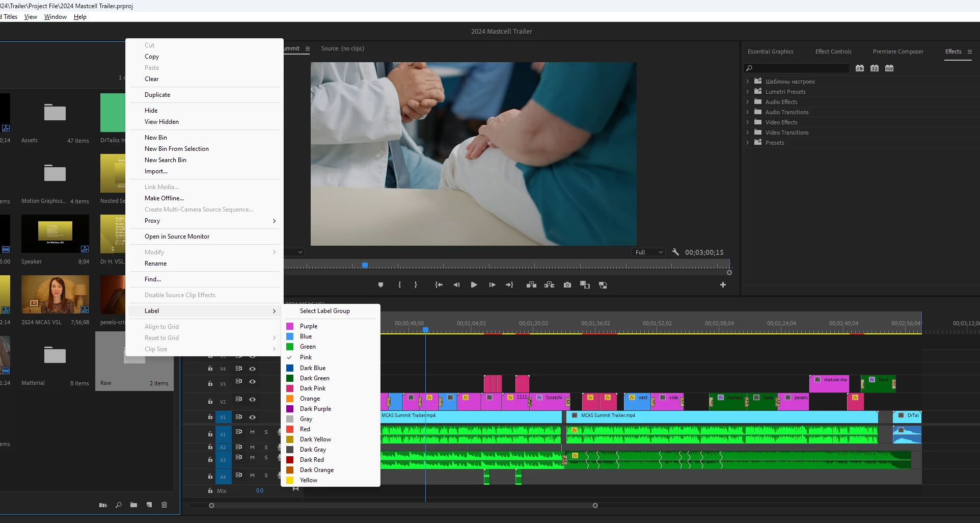
Task: Expand the Audio Effects folder
Action: (x=748, y=102)
